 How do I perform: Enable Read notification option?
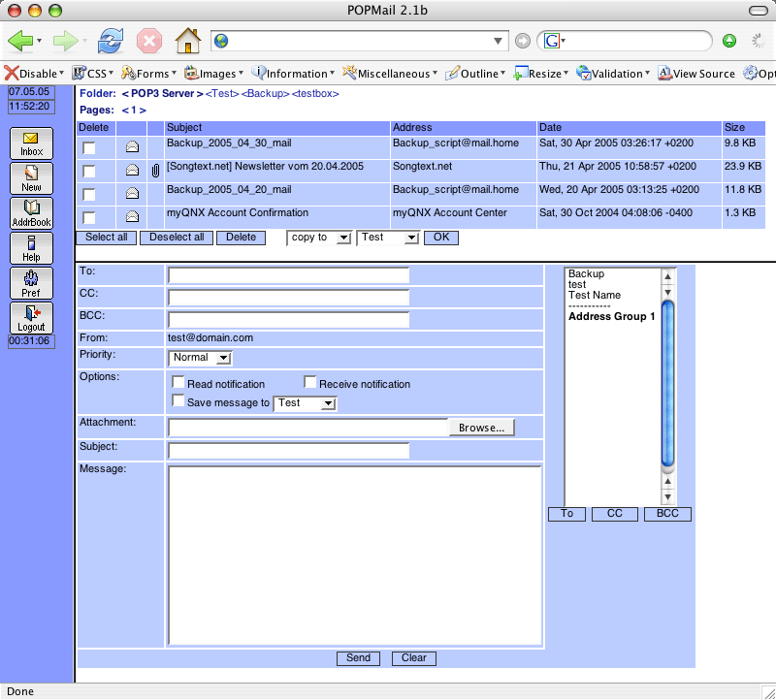point(178,382)
